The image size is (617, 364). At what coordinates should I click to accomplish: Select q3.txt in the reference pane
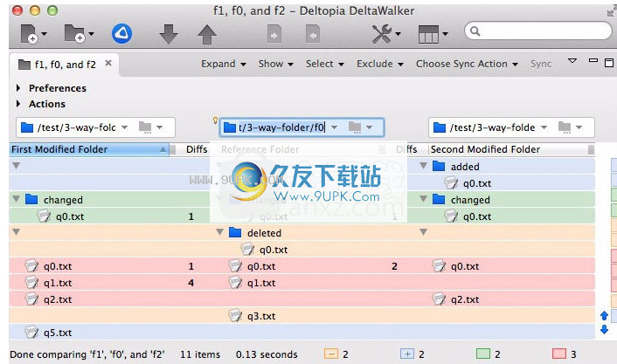click(x=261, y=316)
